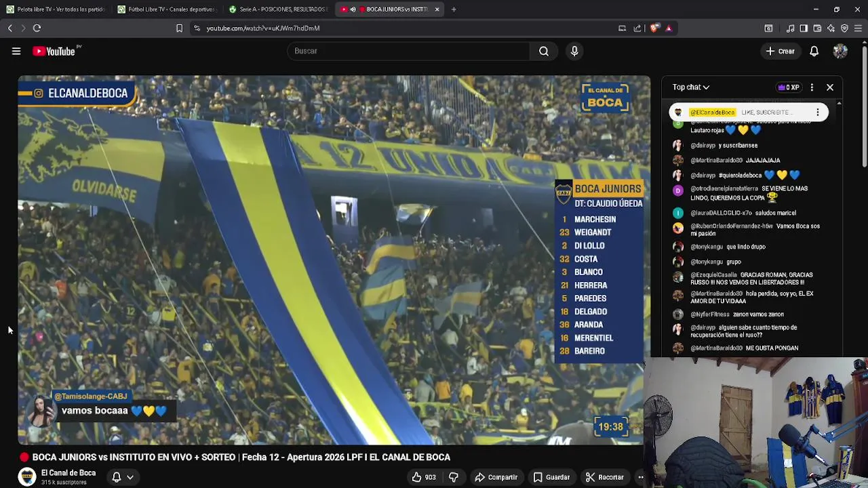Viewport: 868px width, 488px height.
Task: Mute the audio on BOCA JUNIORS tab
Action: click(353, 9)
